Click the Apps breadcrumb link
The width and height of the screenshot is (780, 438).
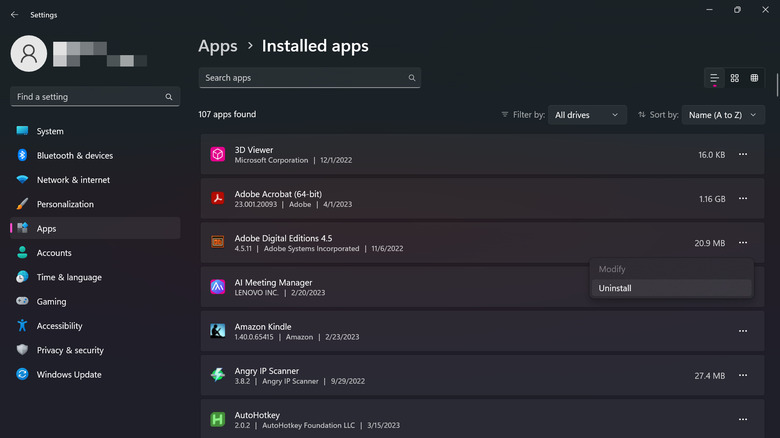point(218,46)
